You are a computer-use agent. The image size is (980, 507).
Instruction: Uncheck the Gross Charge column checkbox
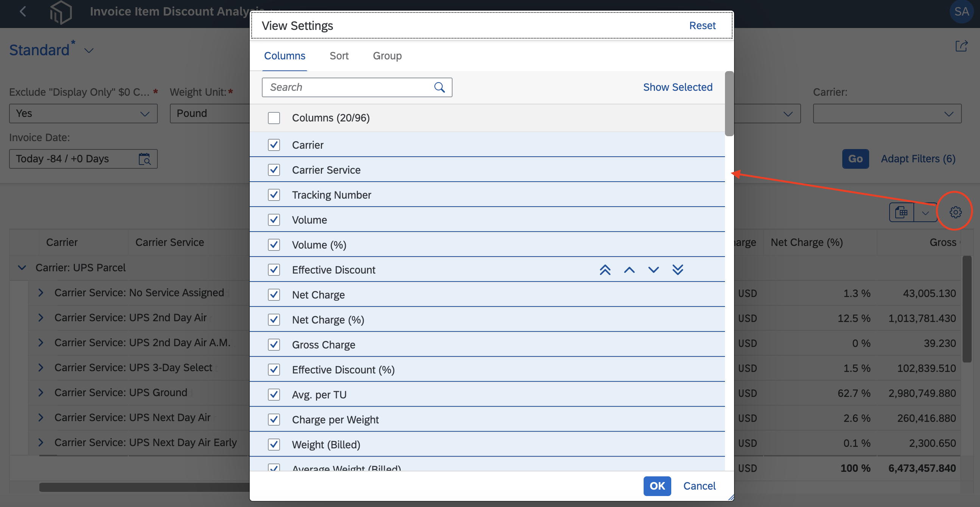(274, 345)
